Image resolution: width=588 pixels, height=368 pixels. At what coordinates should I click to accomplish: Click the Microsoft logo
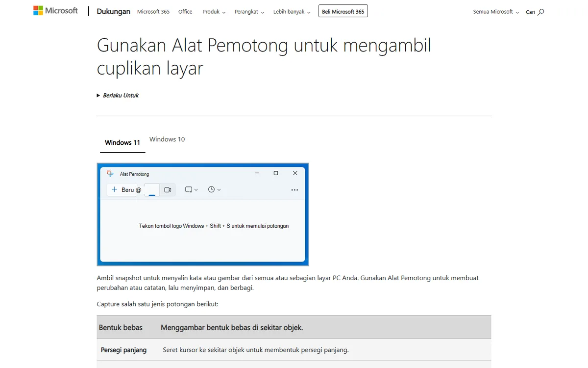click(x=55, y=10)
